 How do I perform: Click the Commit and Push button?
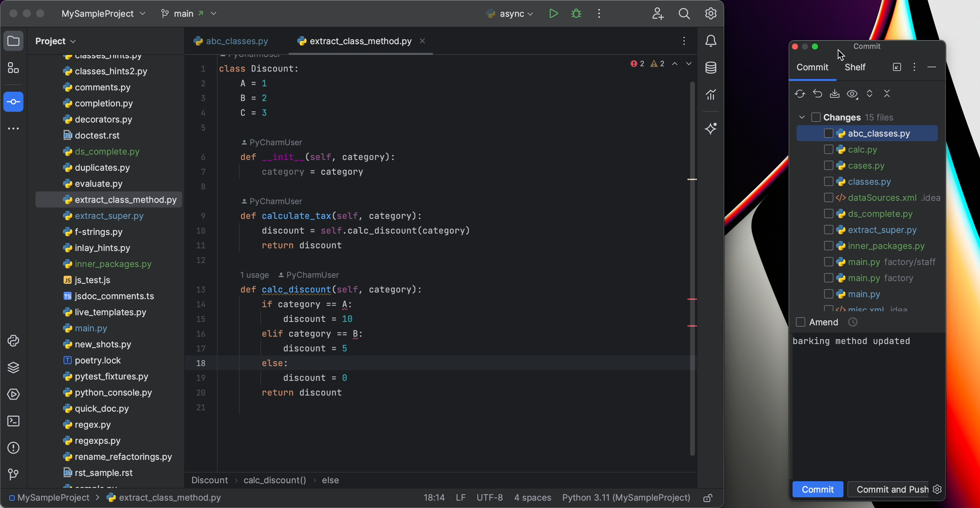click(x=889, y=489)
